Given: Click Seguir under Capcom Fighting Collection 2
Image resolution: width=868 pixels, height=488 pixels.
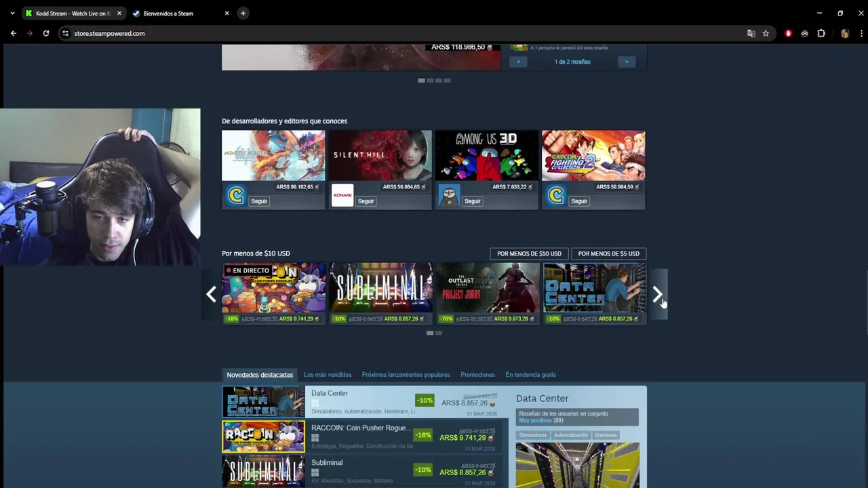Looking at the screenshot, I should point(579,201).
